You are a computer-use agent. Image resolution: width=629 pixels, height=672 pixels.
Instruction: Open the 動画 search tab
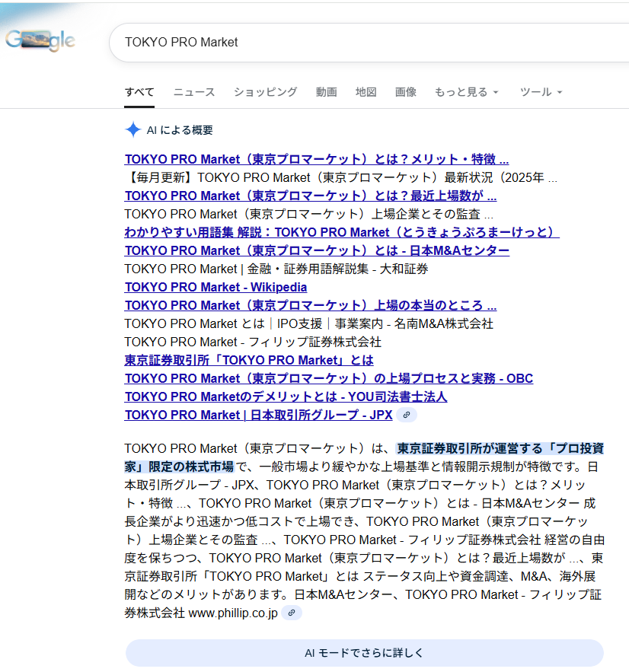pyautogui.click(x=326, y=92)
